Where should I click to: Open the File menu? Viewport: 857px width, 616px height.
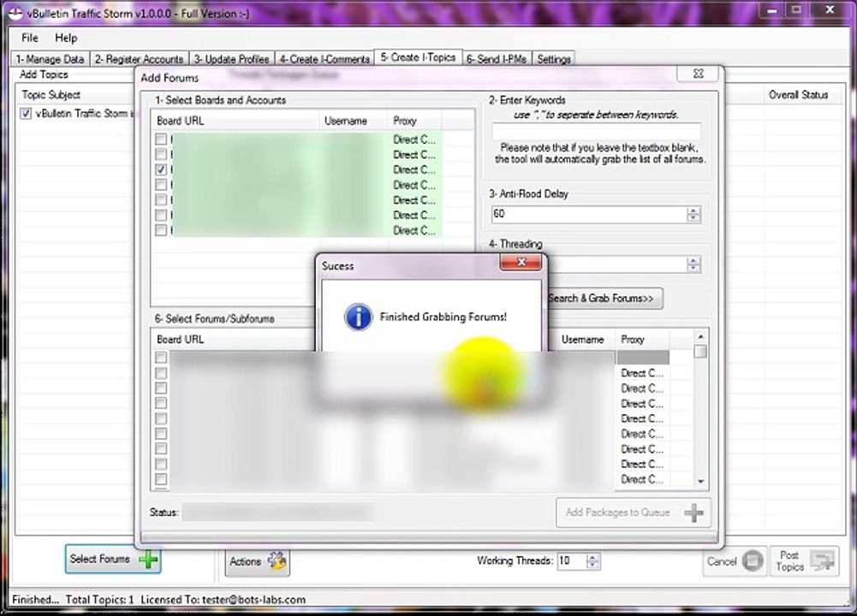coord(29,38)
